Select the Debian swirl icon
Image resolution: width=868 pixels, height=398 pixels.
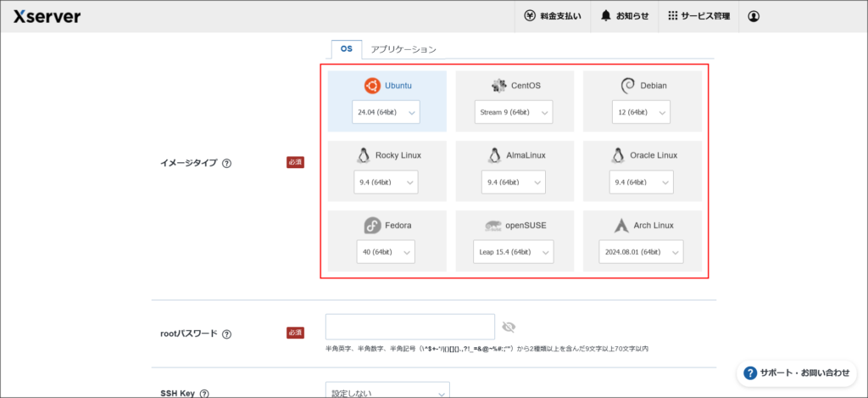pos(627,86)
